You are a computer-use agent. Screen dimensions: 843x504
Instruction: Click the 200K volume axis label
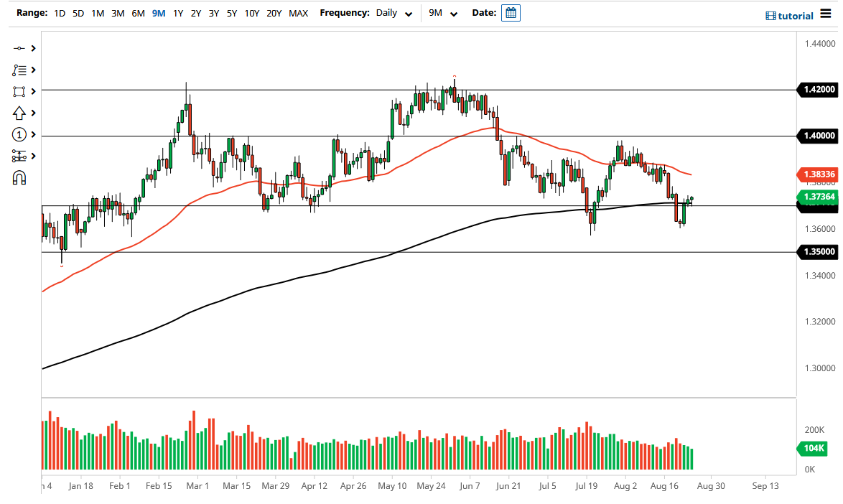[x=814, y=430]
